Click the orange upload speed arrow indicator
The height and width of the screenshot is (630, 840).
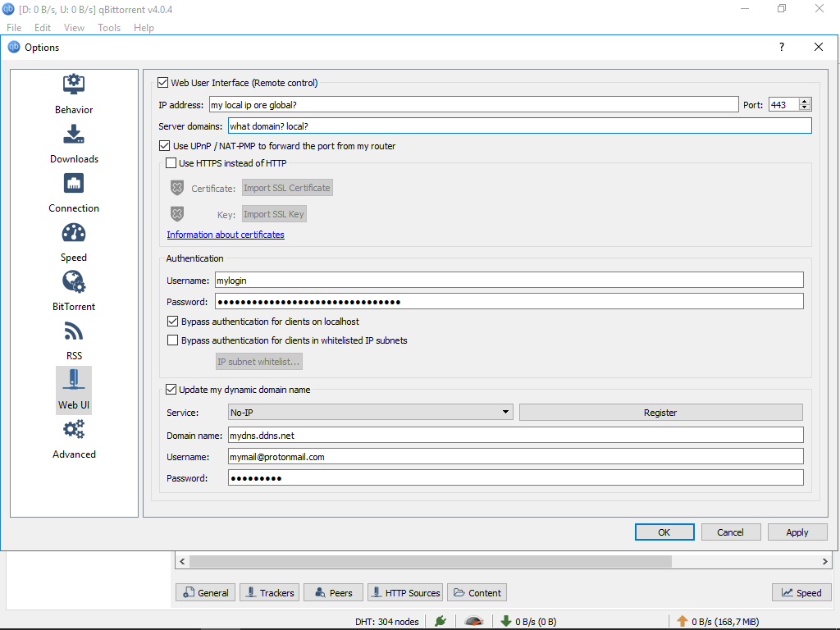click(x=682, y=621)
